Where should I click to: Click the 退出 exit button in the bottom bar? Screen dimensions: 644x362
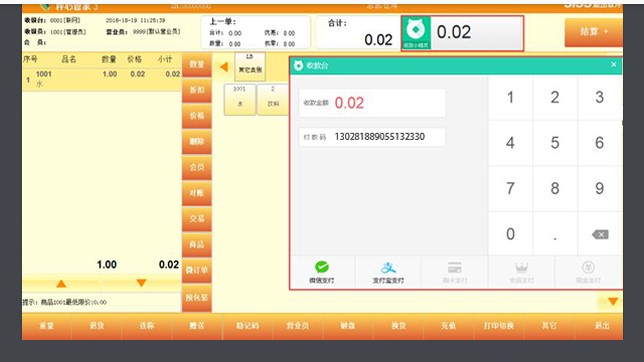click(599, 326)
